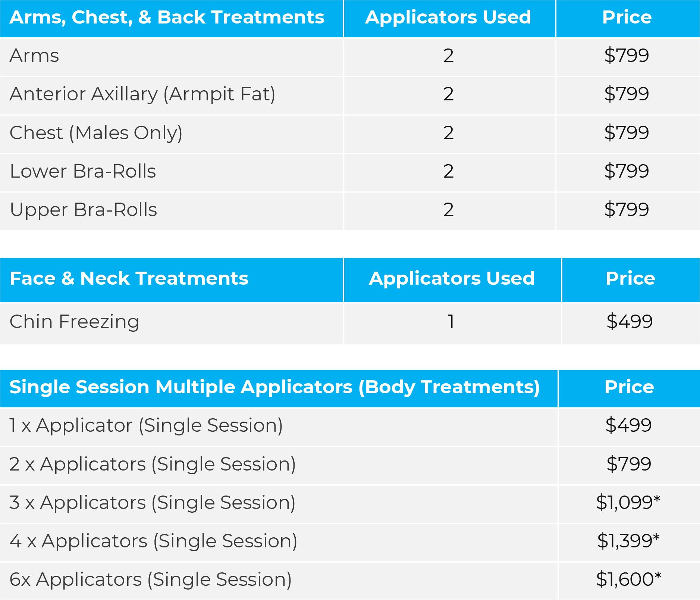The height and width of the screenshot is (600, 700).
Task: Click the Arms, Chest, & Back Treatments header
Action: pos(167,18)
